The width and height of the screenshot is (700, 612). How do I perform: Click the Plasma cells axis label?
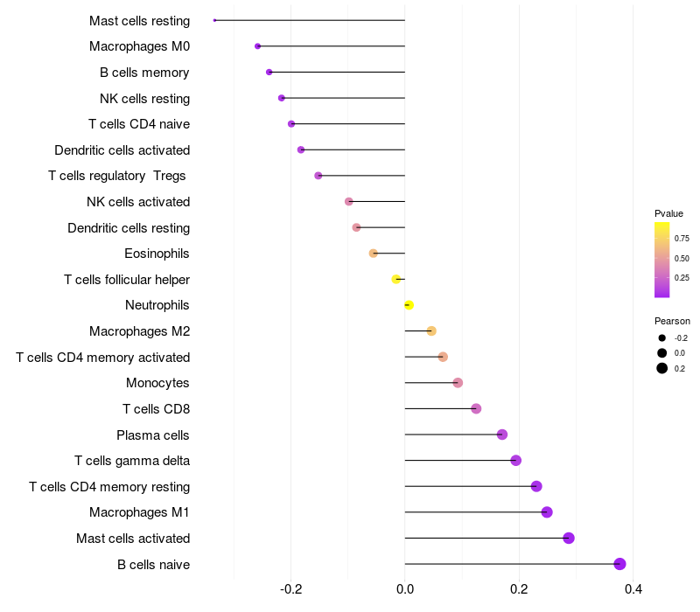pos(152,435)
